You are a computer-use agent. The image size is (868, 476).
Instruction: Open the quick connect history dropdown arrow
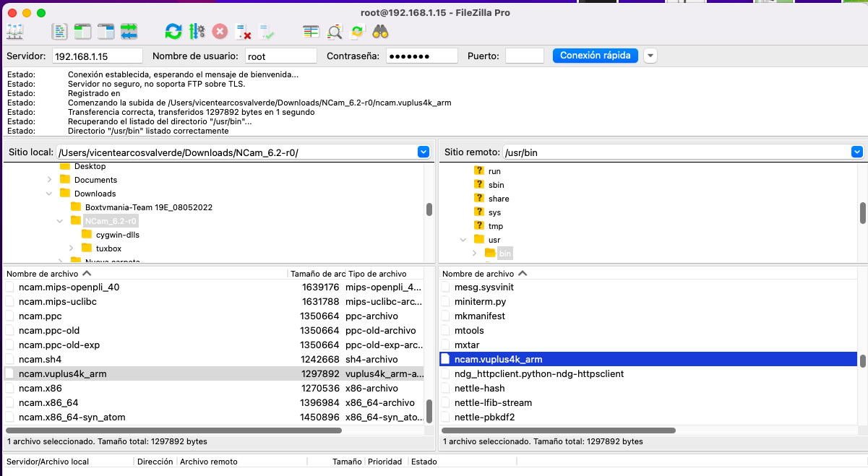(650, 56)
